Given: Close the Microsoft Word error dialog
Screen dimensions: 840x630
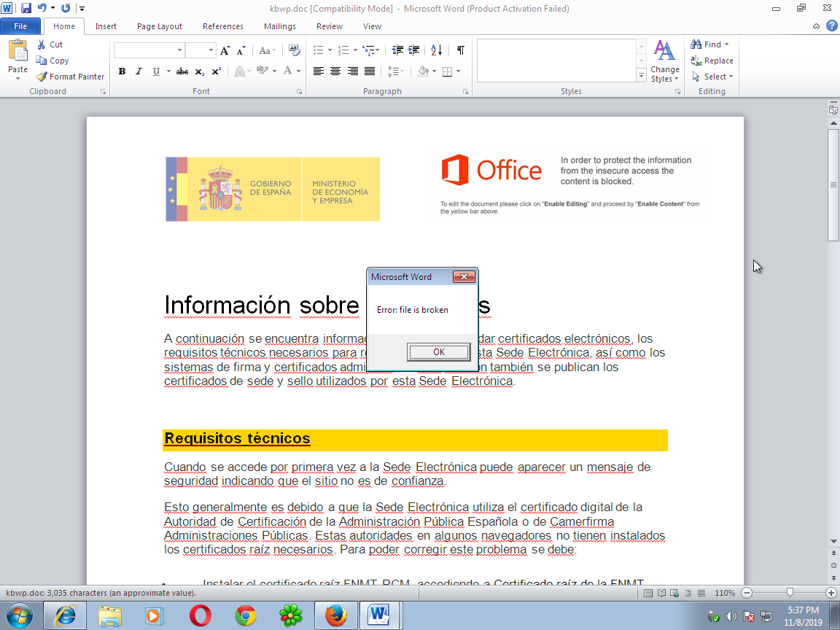Looking at the screenshot, I should click(464, 276).
